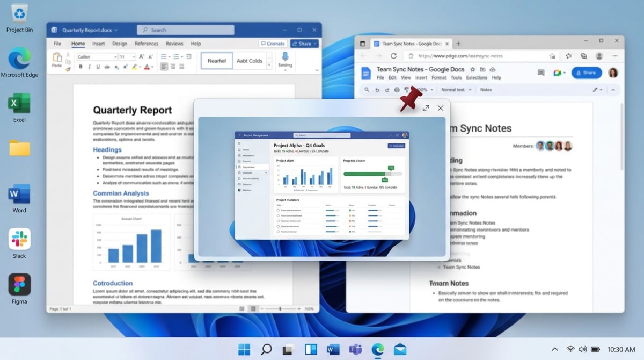The image size is (644, 360).
Task: Apply Italic formatting in Word
Action: [89, 67]
